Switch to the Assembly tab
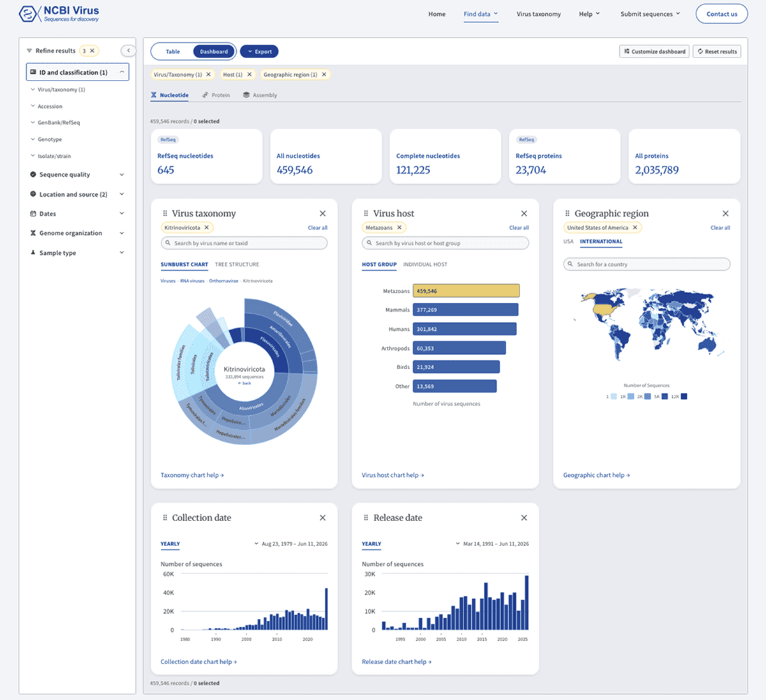Image resolution: width=766 pixels, height=700 pixels. pos(260,95)
